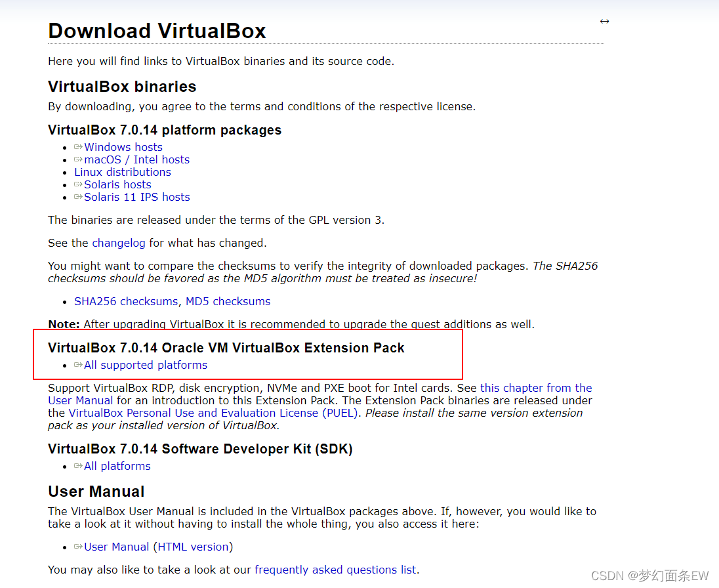Open the VirtualBox Personal Use and Evaluation License link

point(213,413)
